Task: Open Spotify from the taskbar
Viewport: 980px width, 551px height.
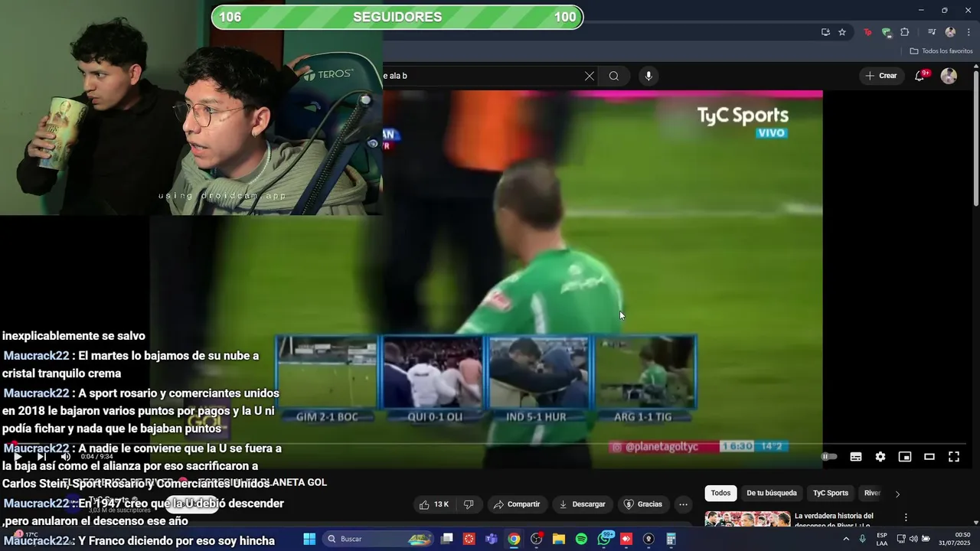Action: click(581, 539)
